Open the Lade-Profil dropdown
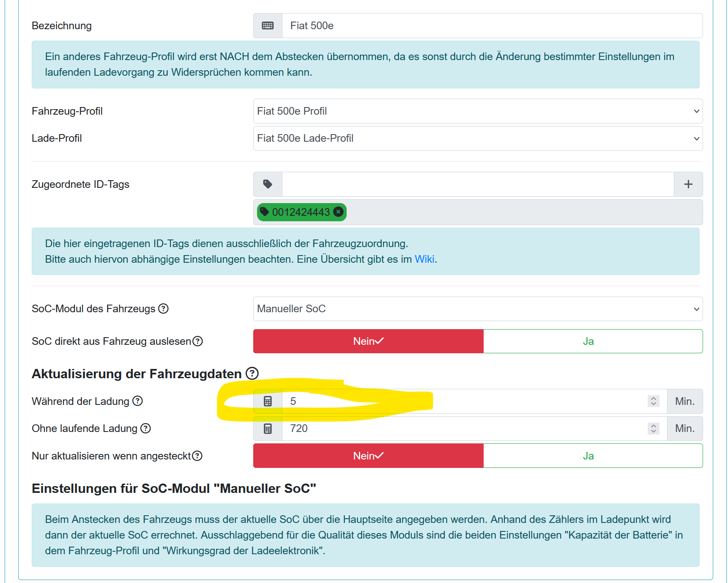Screen dimensions: 728x583 point(478,138)
